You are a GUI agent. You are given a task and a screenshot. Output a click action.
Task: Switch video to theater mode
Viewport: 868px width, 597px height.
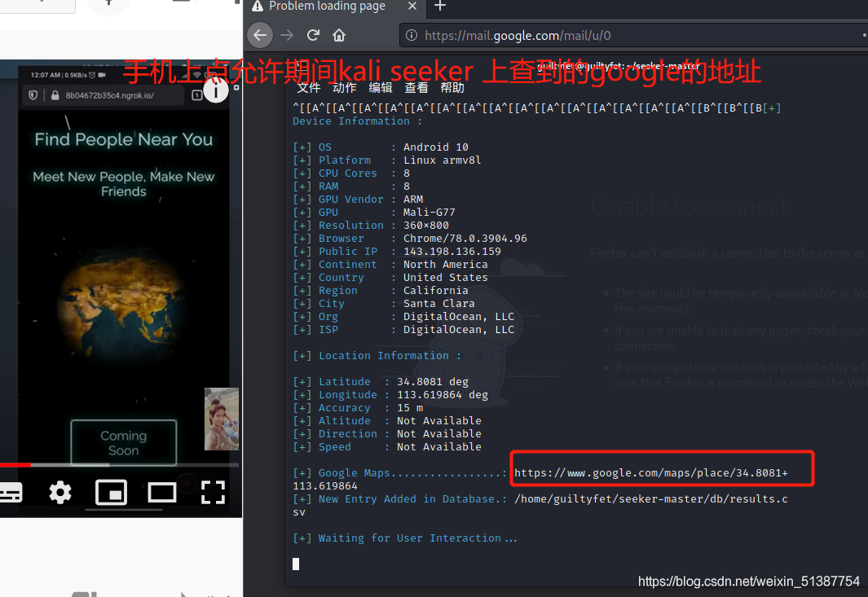pos(162,492)
